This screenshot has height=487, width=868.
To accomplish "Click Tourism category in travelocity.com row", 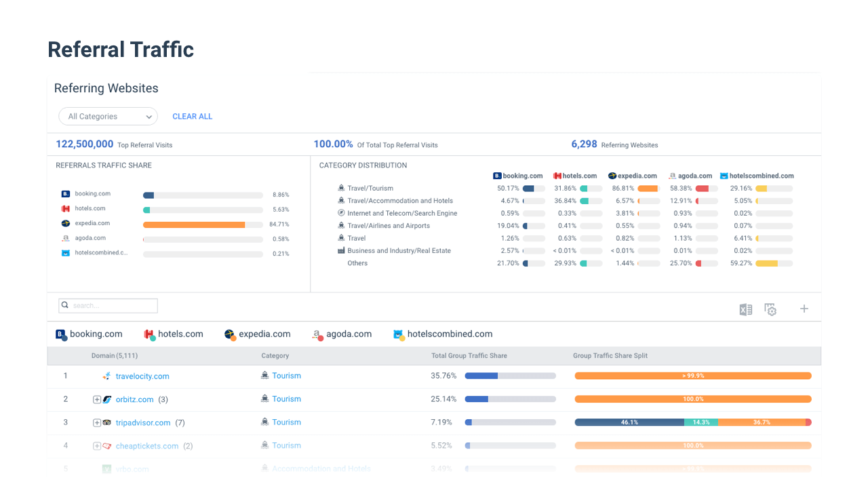I will [286, 376].
